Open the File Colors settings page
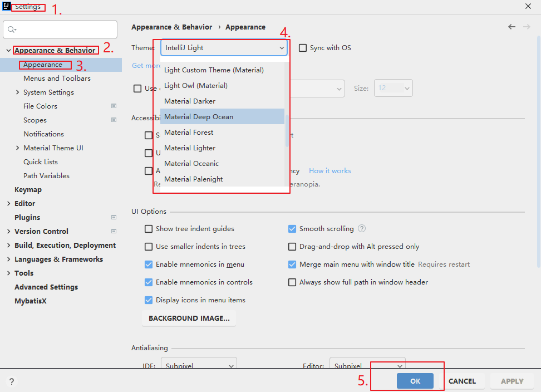This screenshot has width=541, height=392. click(x=41, y=106)
